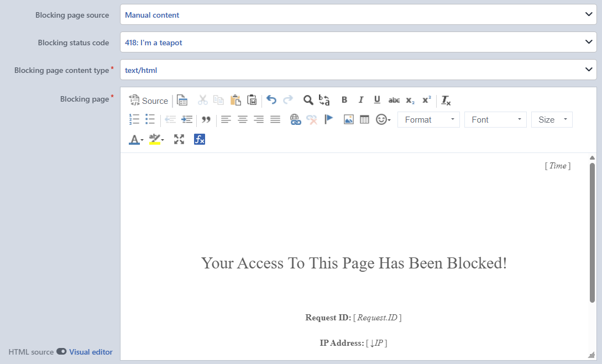This screenshot has height=364, width=602.
Task: Click the Paste clipboard icon
Action: pos(235,101)
